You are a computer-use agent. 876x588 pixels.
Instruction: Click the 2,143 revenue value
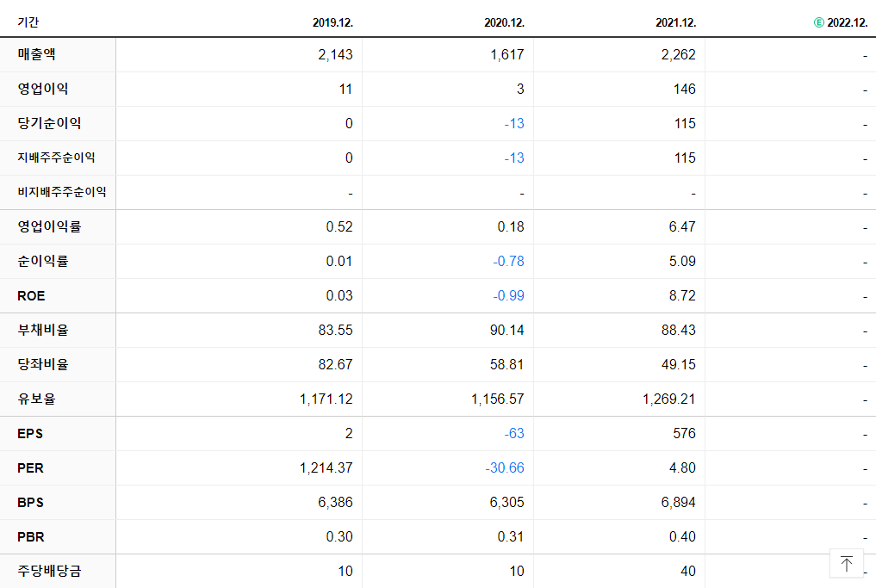point(335,55)
